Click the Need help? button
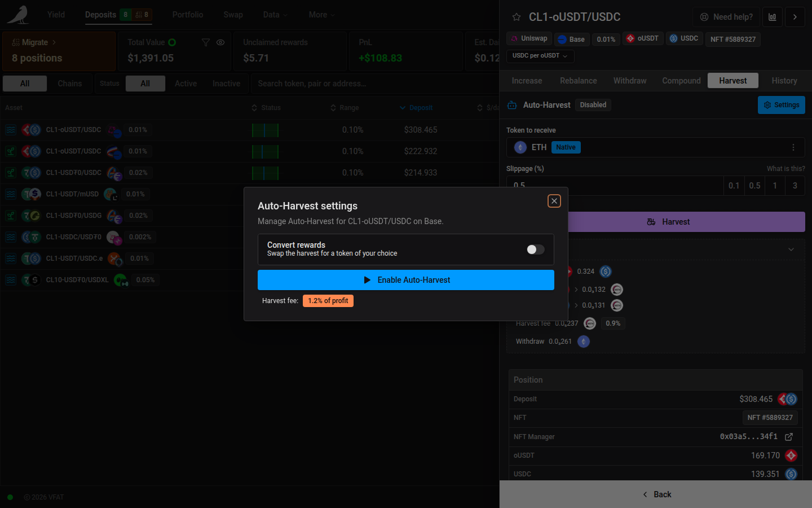Image resolution: width=812 pixels, height=508 pixels. [x=726, y=17]
